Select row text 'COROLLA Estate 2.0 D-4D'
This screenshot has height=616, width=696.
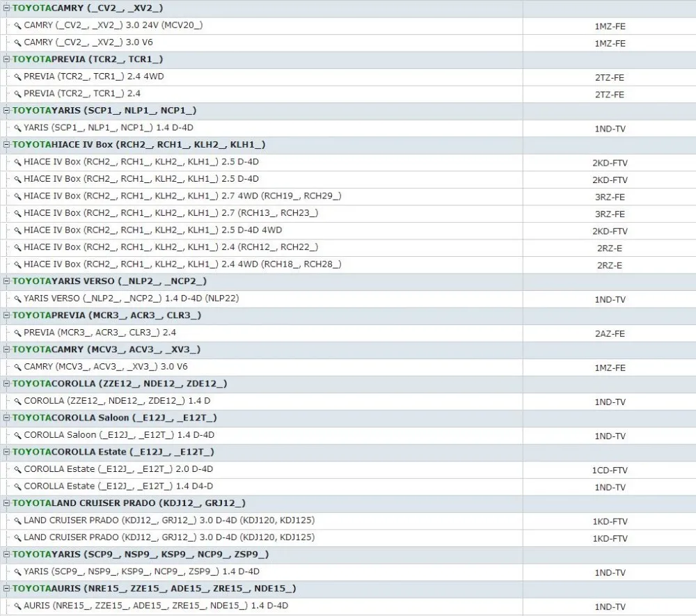click(118, 469)
